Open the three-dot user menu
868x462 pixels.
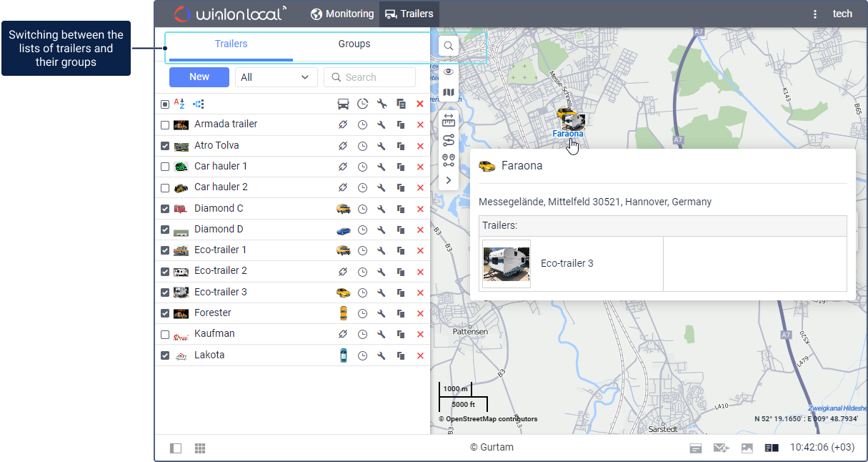click(815, 14)
